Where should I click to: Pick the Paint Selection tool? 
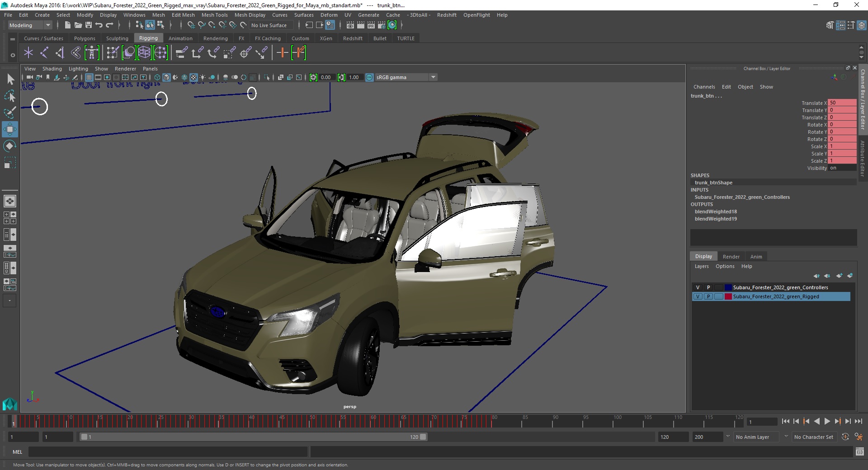click(10, 112)
